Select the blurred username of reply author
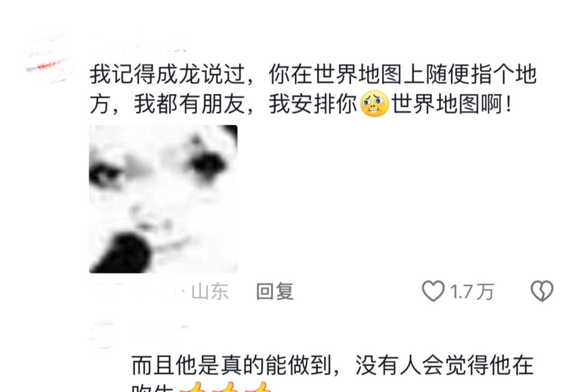This screenshot has width=579, height=392. pyautogui.click(x=160, y=330)
